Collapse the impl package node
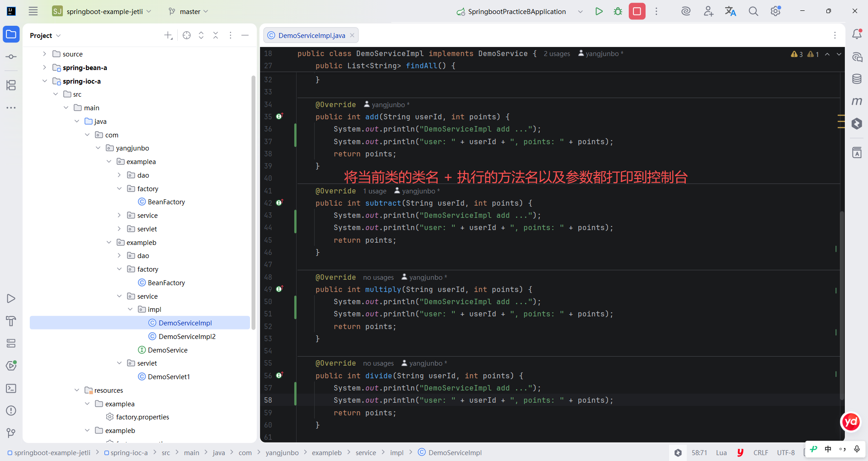Viewport: 868px width, 461px height. pyautogui.click(x=130, y=309)
